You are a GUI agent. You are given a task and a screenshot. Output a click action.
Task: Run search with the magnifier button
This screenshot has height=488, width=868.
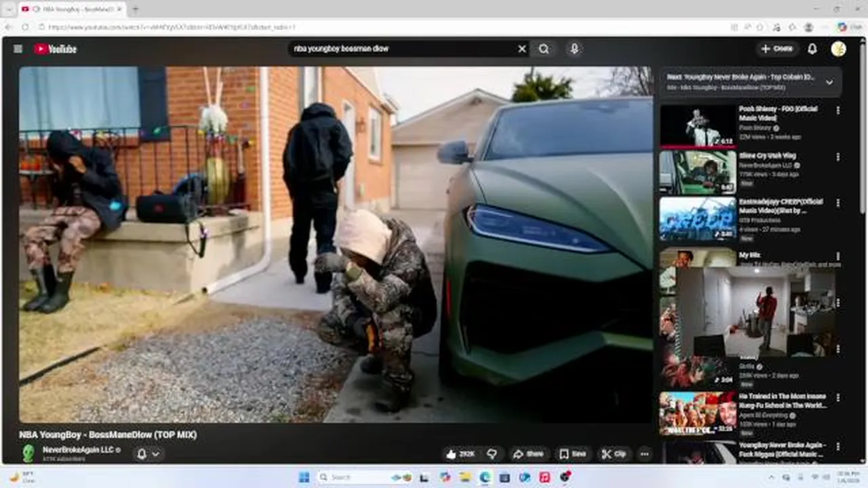pos(544,49)
